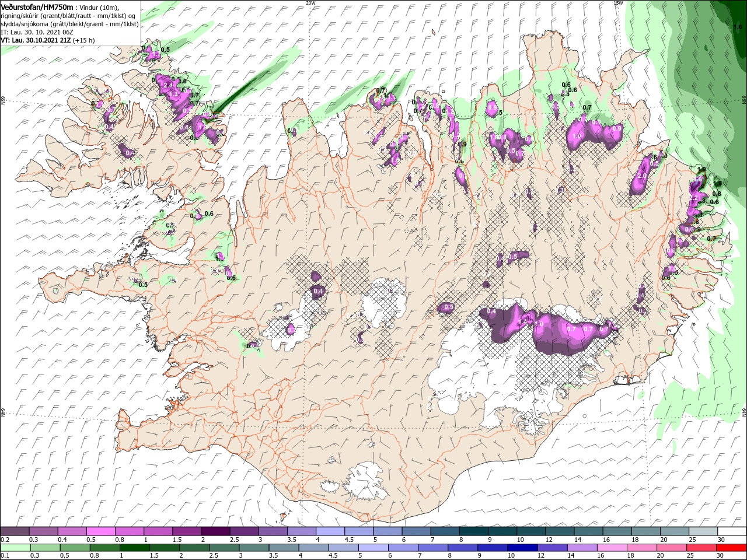Pick the dark teal snow swatch labeled 8
The width and height of the screenshot is (747, 560).
pos(473,531)
